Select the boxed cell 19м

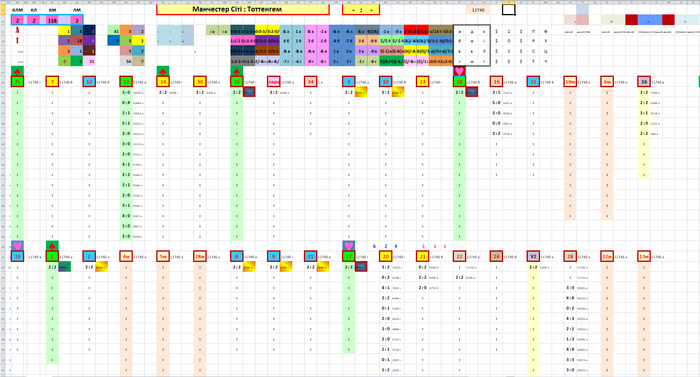[x=570, y=82]
